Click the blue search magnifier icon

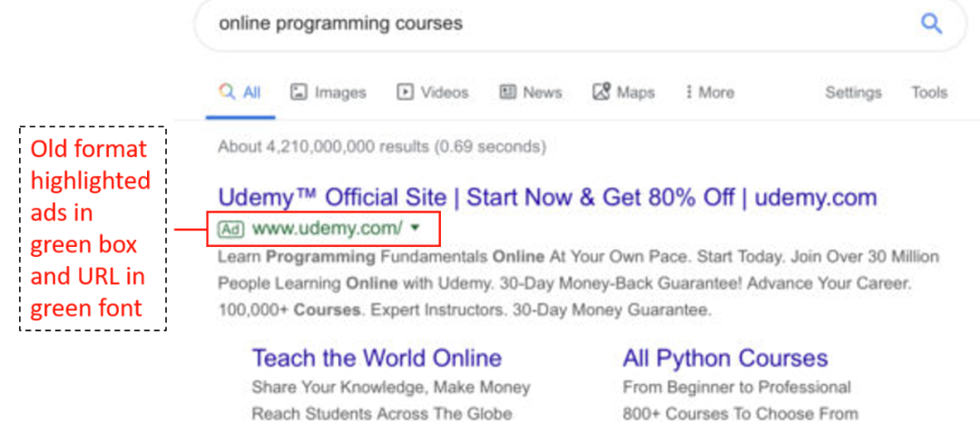tap(932, 25)
